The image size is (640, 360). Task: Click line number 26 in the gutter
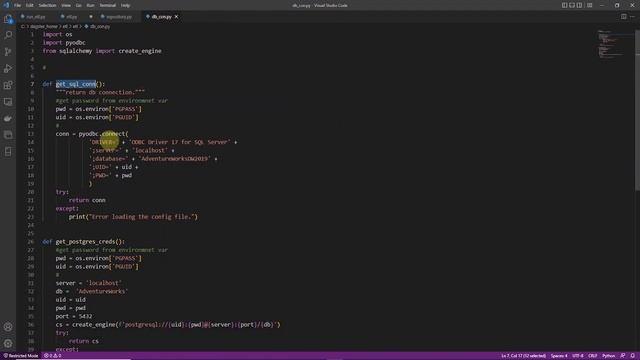pyautogui.click(x=31, y=242)
